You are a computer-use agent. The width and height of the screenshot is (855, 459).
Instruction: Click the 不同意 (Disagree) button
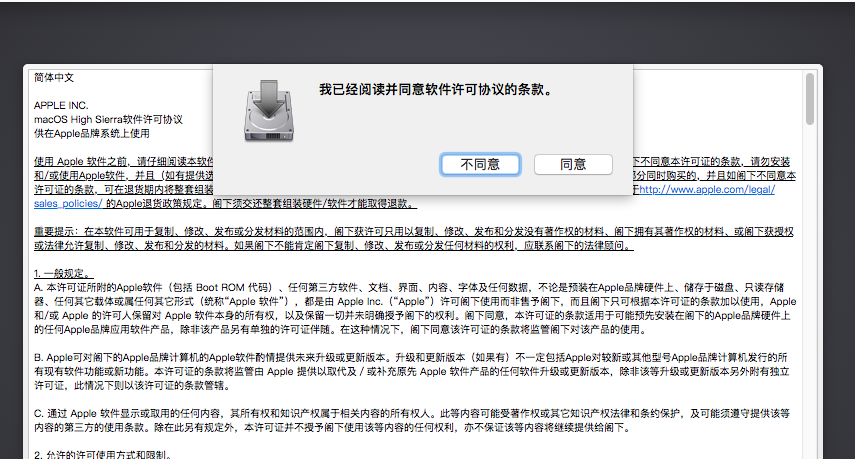coord(480,164)
